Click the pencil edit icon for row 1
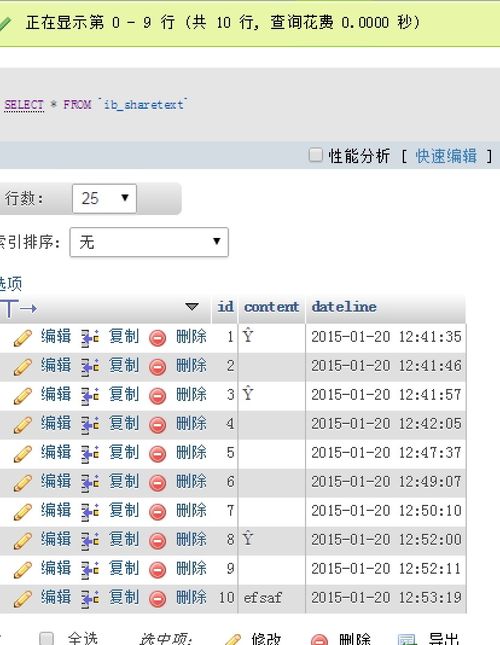This screenshot has height=645, width=500. tap(23, 338)
